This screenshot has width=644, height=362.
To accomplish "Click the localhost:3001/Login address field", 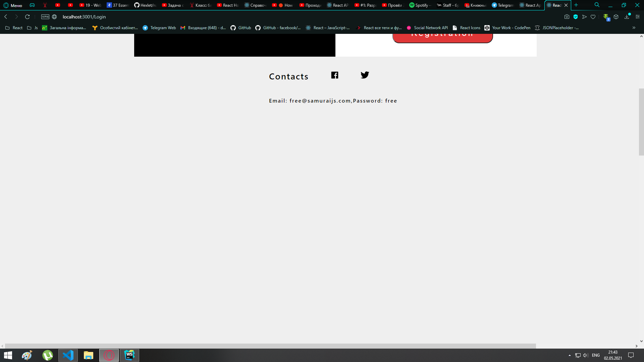I will pos(84,17).
